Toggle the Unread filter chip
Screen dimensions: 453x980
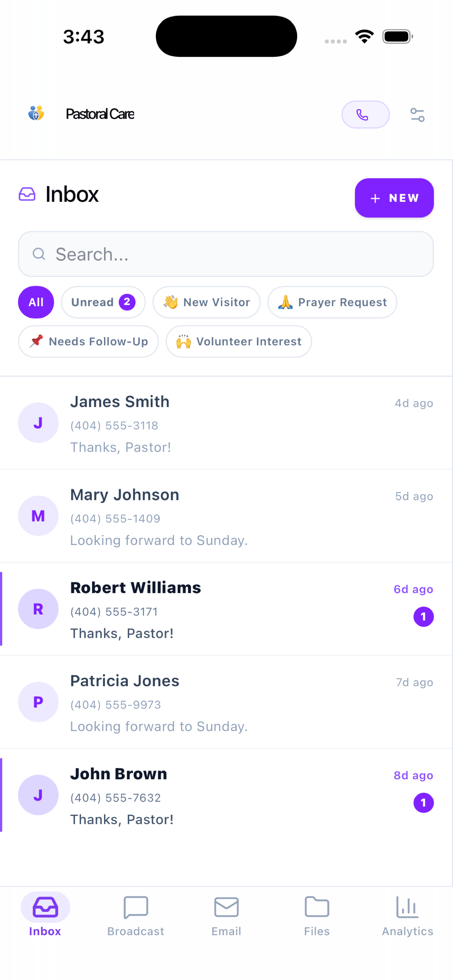[103, 302]
